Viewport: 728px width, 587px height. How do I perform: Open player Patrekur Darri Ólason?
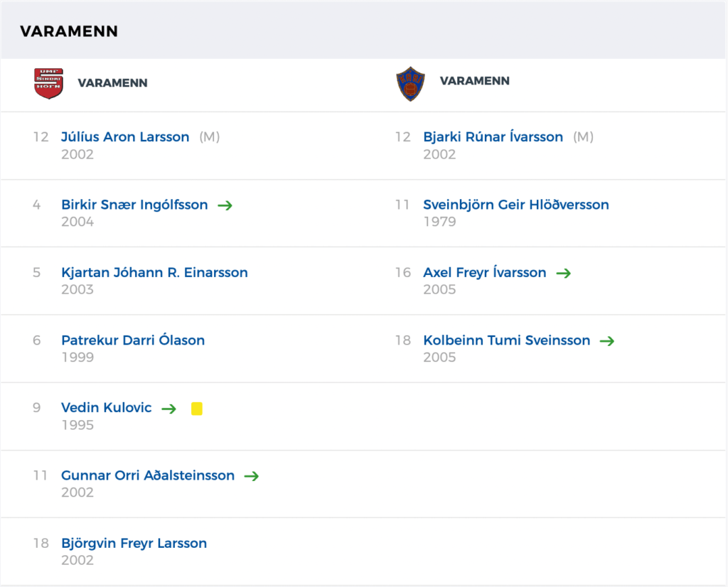pyautogui.click(x=133, y=340)
